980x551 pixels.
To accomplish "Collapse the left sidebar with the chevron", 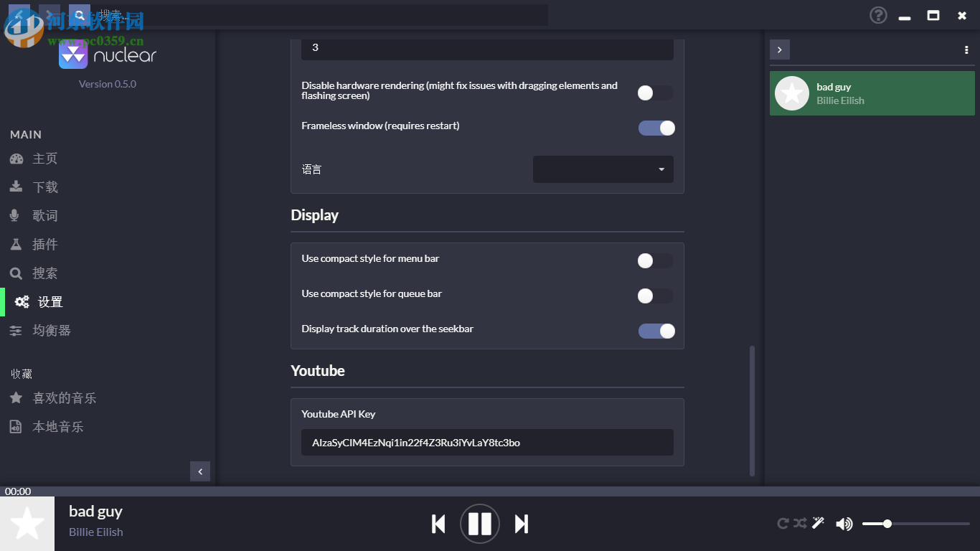I will pyautogui.click(x=200, y=471).
